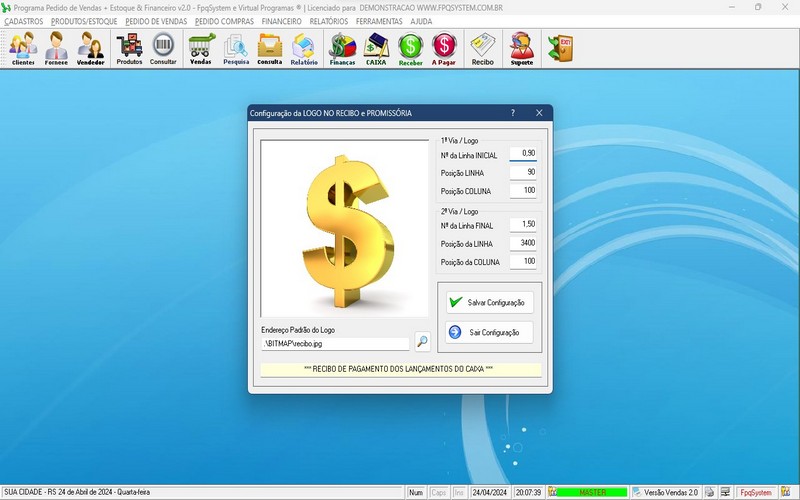Open the Receber green dollar icon
Viewport: 800px width, 500px height.
[x=411, y=48]
